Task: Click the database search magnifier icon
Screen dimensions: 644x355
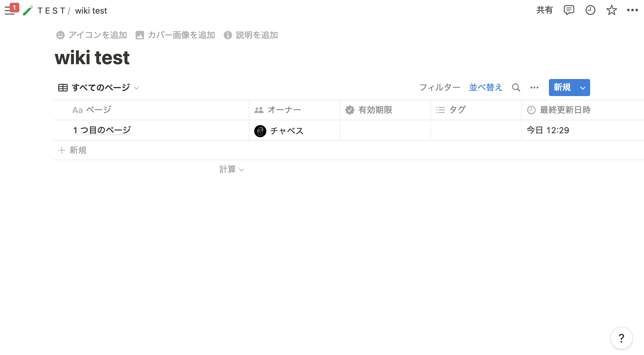Action: coord(516,88)
